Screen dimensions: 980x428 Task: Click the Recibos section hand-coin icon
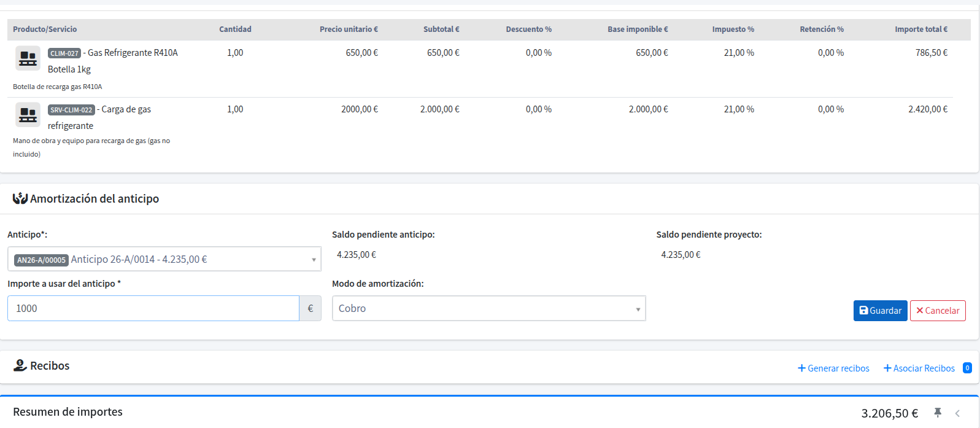coord(20,365)
